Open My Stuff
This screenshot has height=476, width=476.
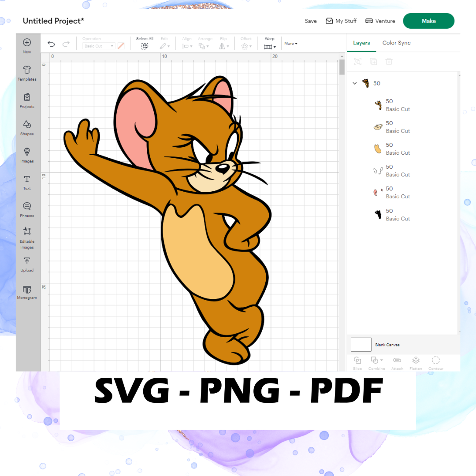click(x=341, y=21)
